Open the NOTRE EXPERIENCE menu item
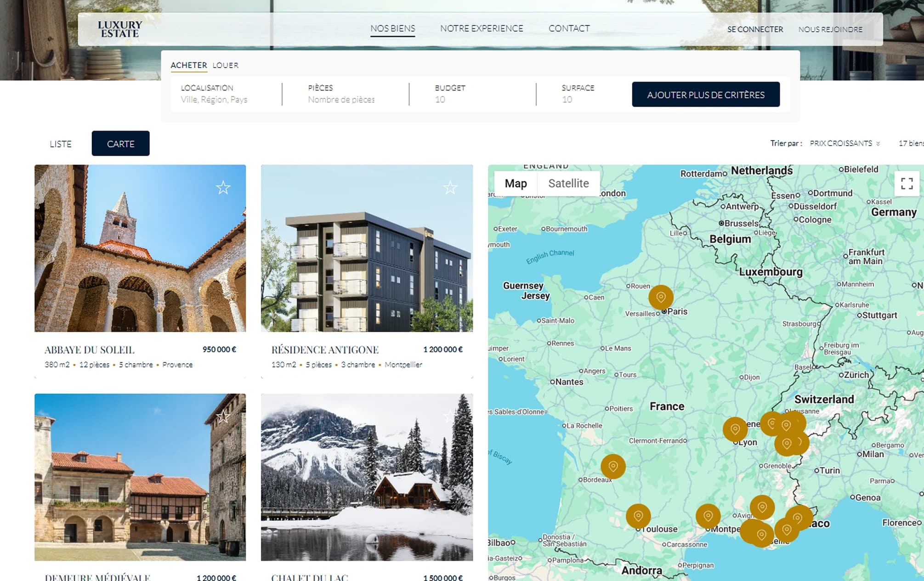The width and height of the screenshot is (924, 581). [482, 28]
